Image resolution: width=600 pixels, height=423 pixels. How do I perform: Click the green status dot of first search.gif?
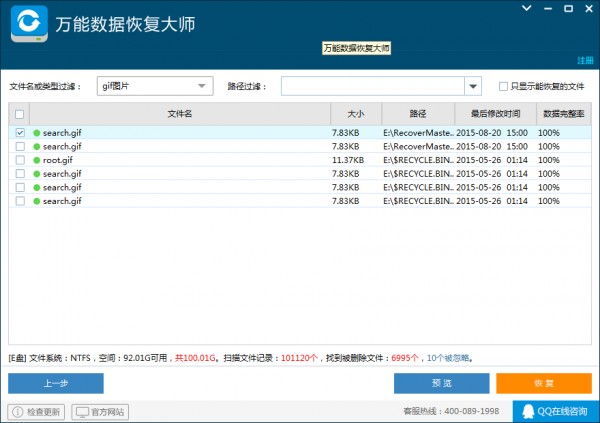point(37,133)
